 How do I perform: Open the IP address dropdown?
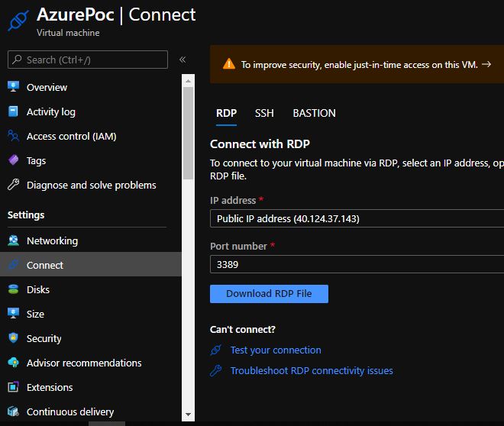point(357,218)
